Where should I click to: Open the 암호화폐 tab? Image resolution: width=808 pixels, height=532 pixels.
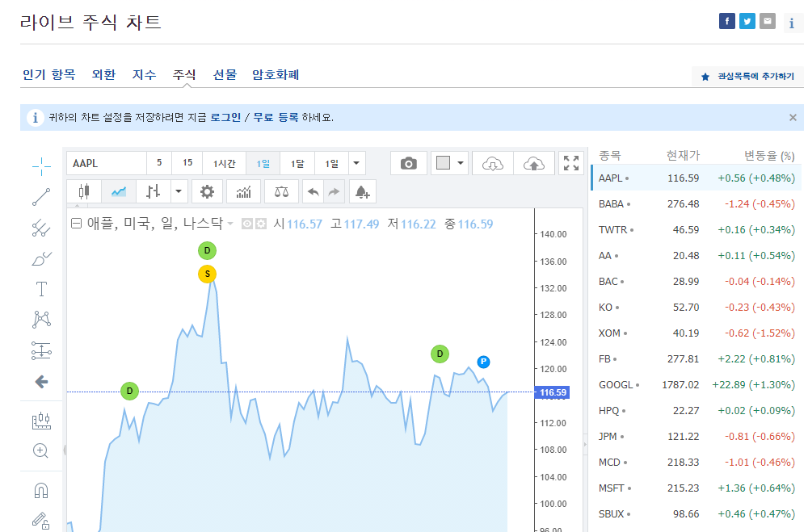[x=276, y=75]
